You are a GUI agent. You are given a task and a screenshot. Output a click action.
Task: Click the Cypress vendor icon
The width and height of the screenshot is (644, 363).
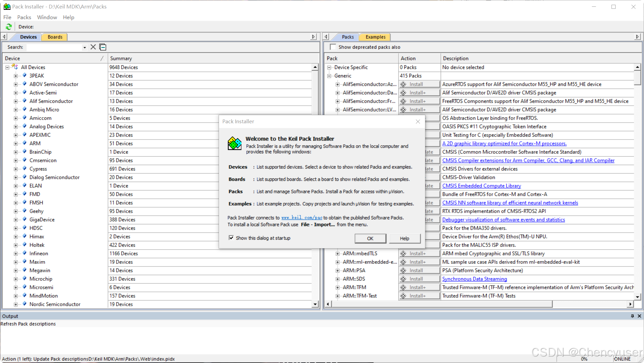(x=24, y=169)
